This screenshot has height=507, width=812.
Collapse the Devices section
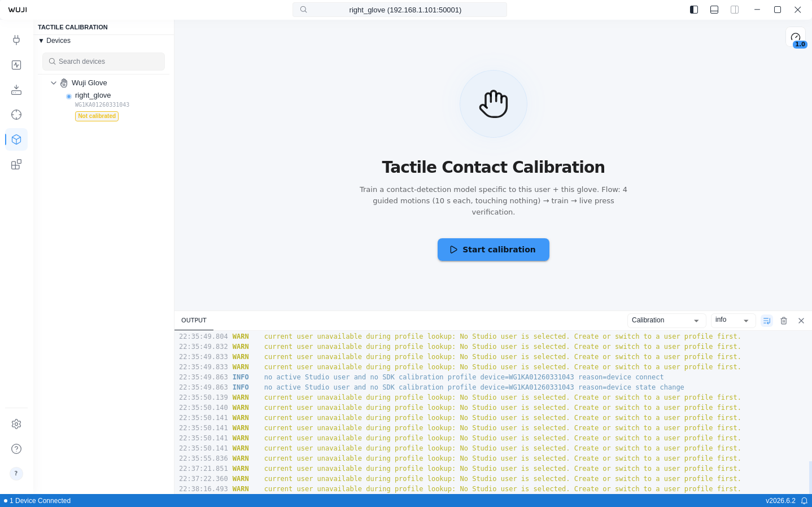pyautogui.click(x=54, y=41)
